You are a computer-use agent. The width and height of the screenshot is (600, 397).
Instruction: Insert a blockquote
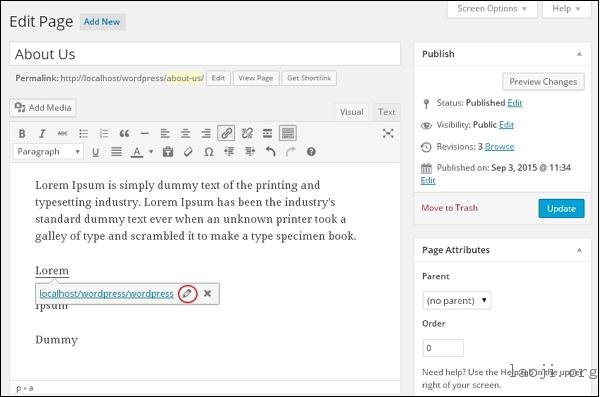point(124,134)
